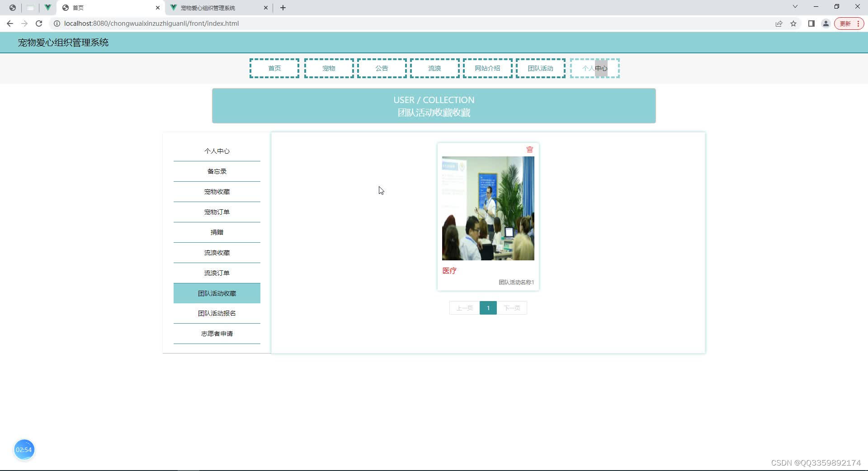The height and width of the screenshot is (471, 868).
Task: Go to previous page 上一页
Action: 464,308
